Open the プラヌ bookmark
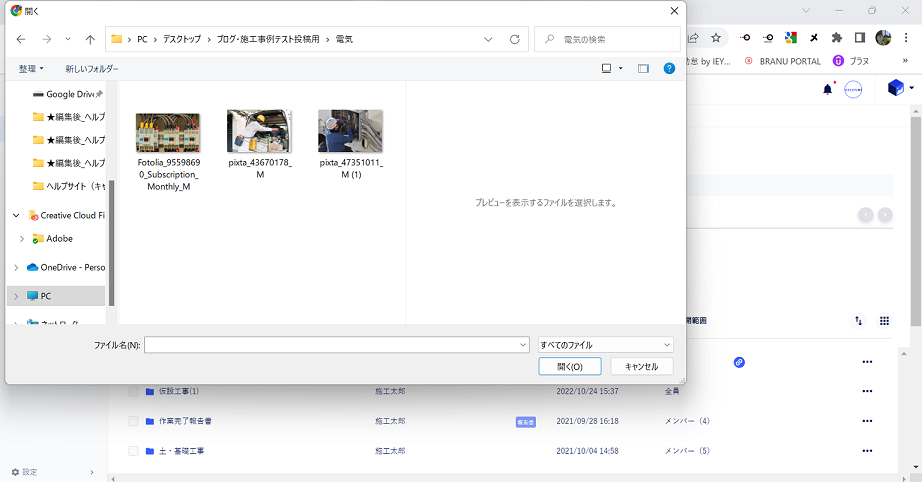Screen dimensions: 922x482 (851, 61)
